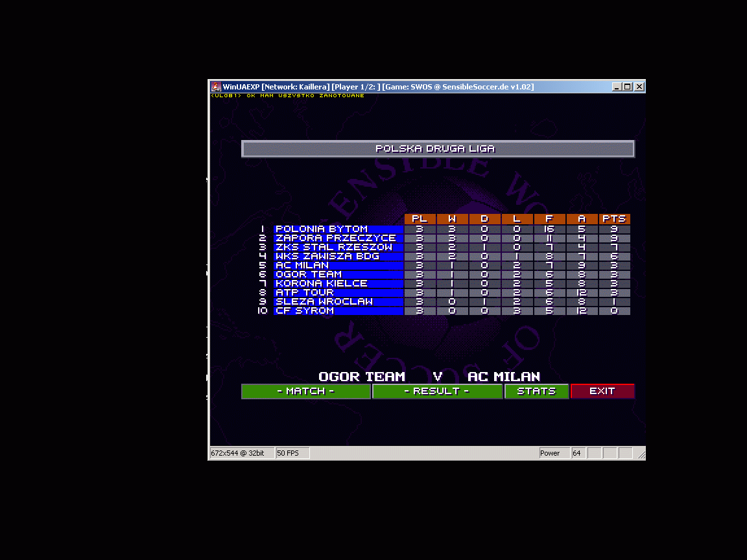The height and width of the screenshot is (560, 747).
Task: Click the 64 indicator next to Power
Action: [x=577, y=453]
